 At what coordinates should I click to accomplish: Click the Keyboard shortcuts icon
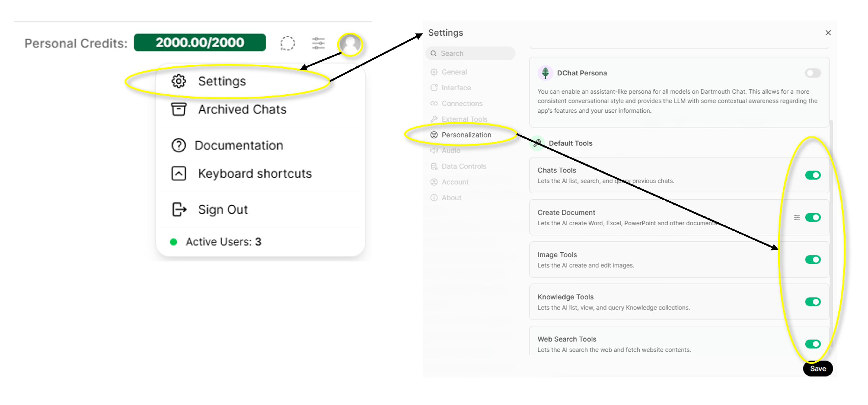(x=179, y=174)
